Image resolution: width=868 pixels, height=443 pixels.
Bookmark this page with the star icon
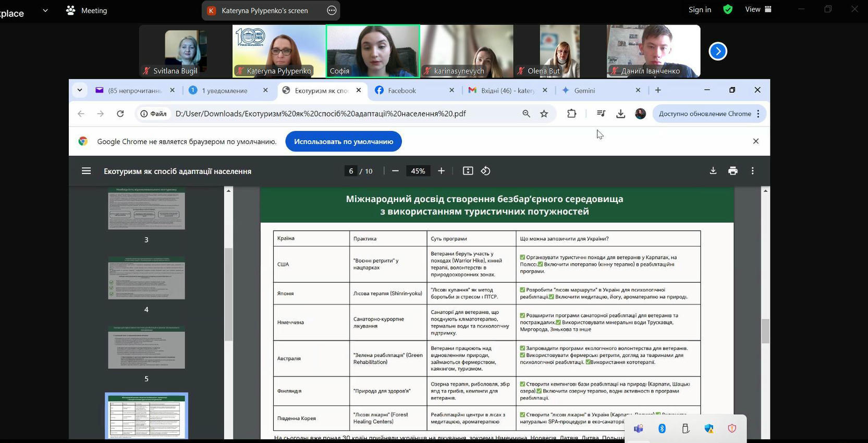click(x=544, y=114)
